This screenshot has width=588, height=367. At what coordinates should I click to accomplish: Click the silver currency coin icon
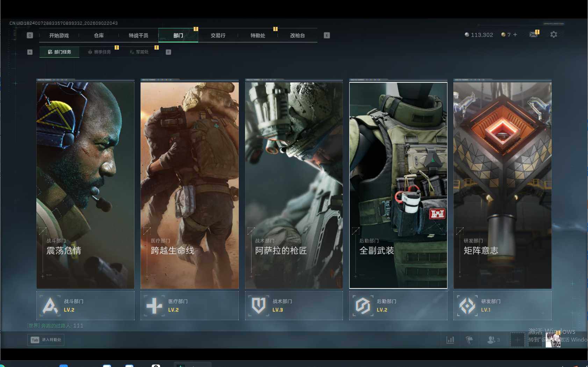point(467,35)
